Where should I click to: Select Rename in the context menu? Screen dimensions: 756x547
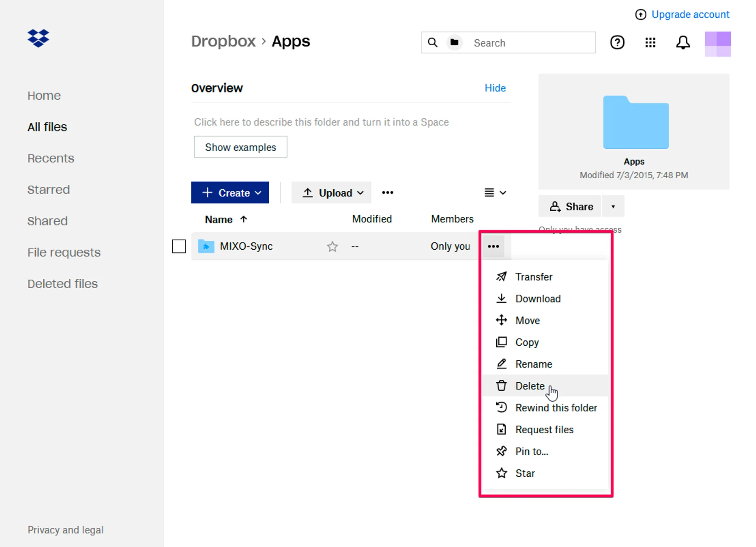point(533,364)
